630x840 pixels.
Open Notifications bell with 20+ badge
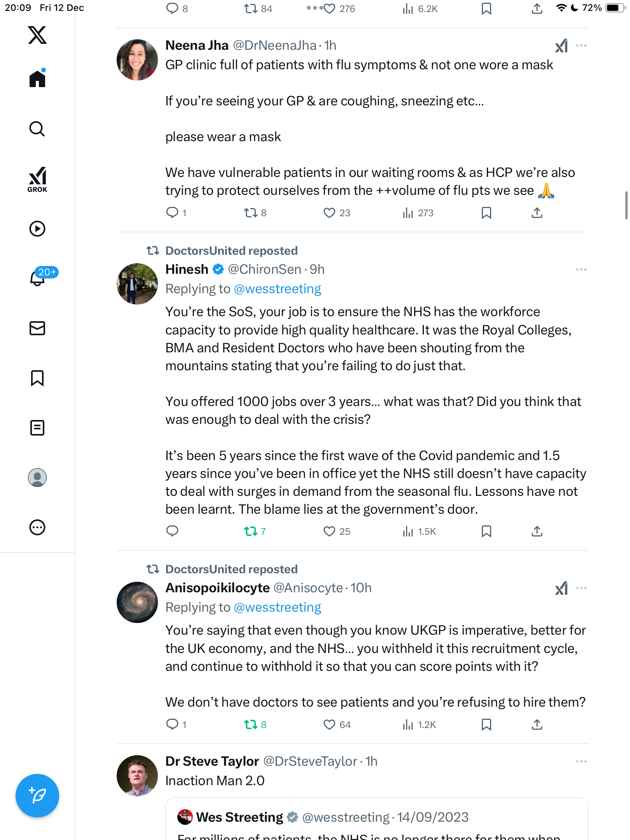click(38, 278)
